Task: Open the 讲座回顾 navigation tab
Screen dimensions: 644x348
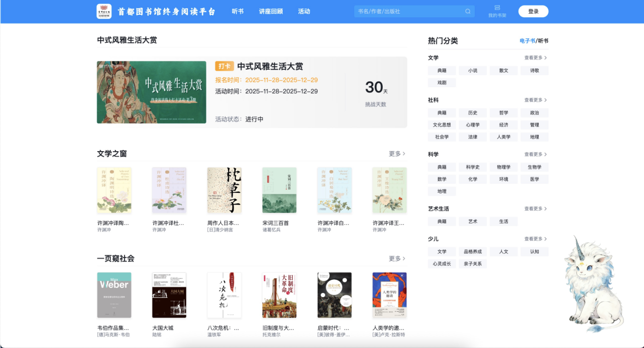Action: coord(270,11)
